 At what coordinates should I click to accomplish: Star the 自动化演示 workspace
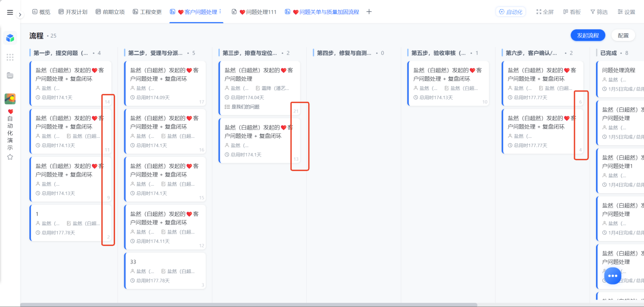(10, 157)
